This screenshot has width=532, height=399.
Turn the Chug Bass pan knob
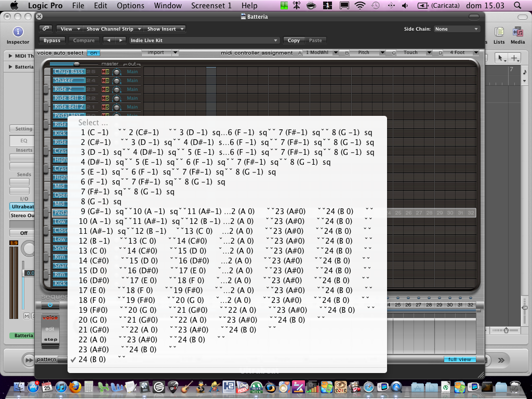click(x=117, y=72)
